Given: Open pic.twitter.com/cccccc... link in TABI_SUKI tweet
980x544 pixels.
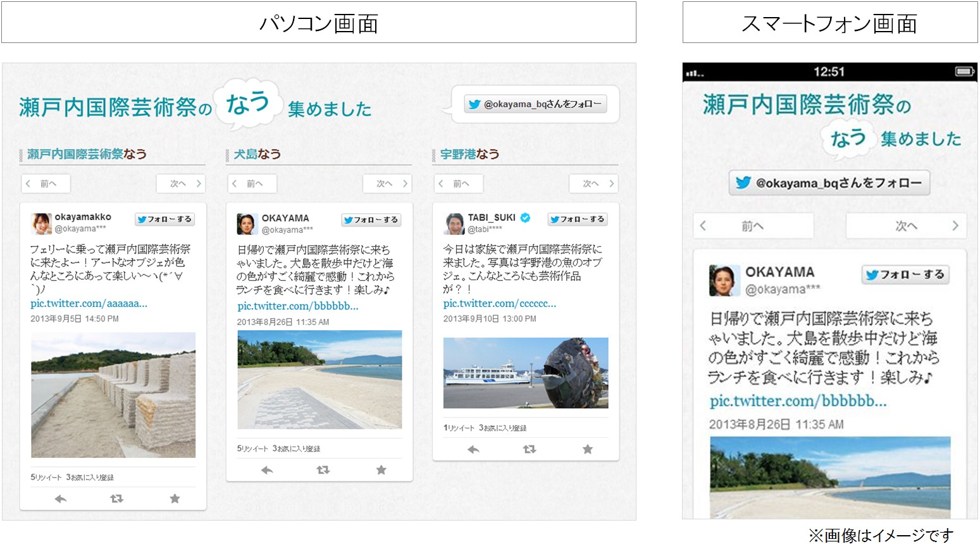Looking at the screenshot, I should point(499,304).
